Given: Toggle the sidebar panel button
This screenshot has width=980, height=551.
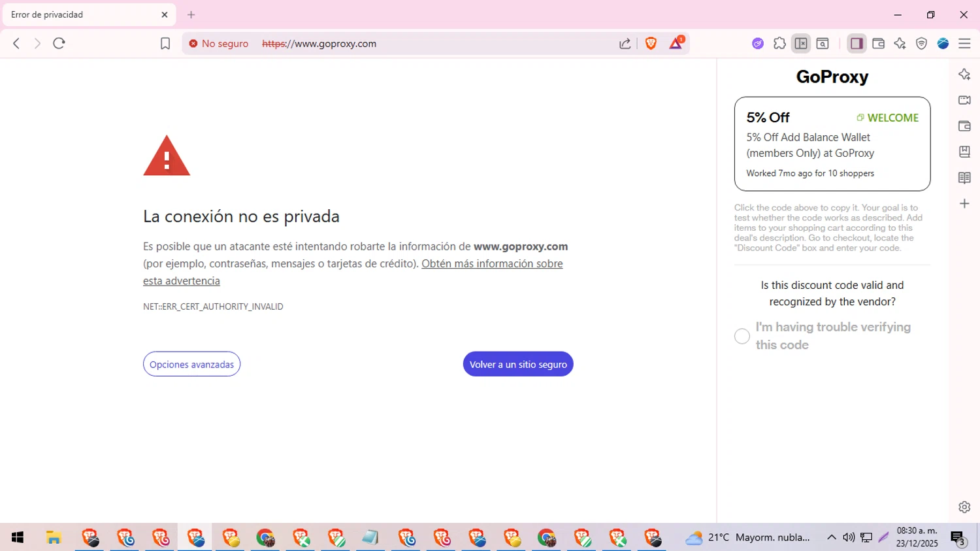Looking at the screenshot, I should click(x=857, y=44).
